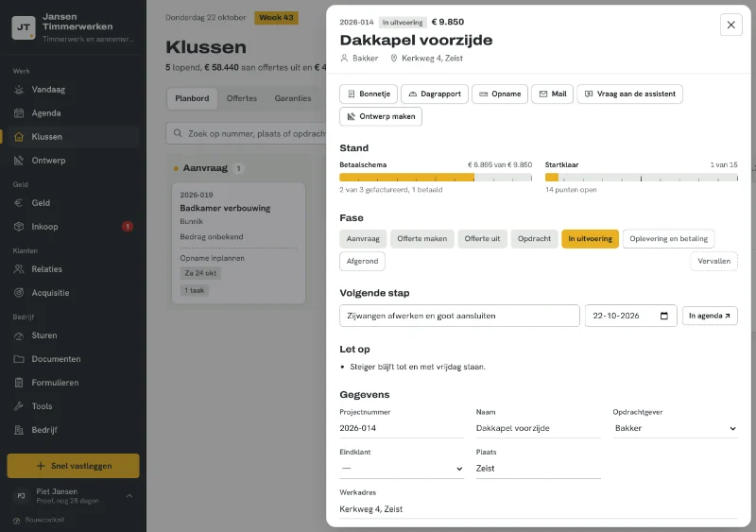Viewport: 756px width, 532px height.
Task: Open the Opdrachtgever dropdown
Action: click(x=675, y=428)
